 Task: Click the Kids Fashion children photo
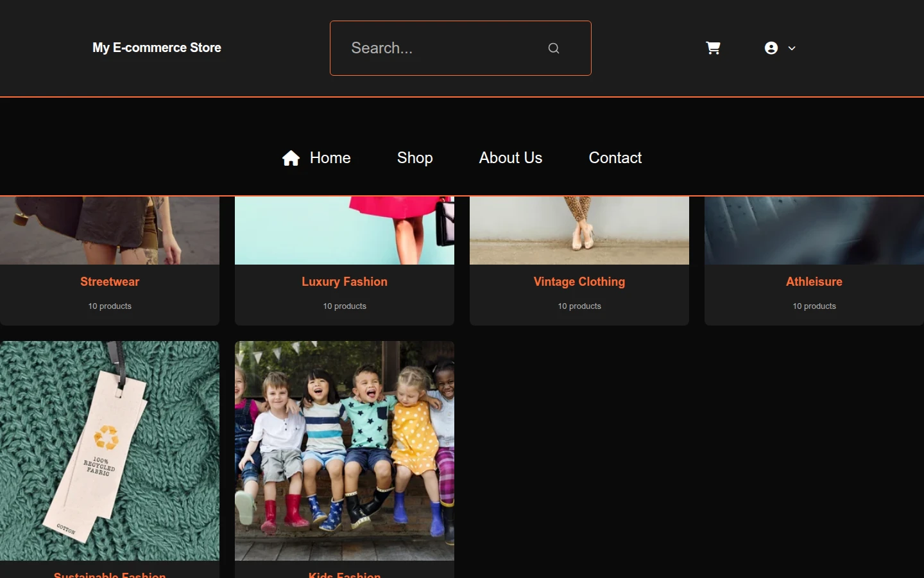[345, 451]
